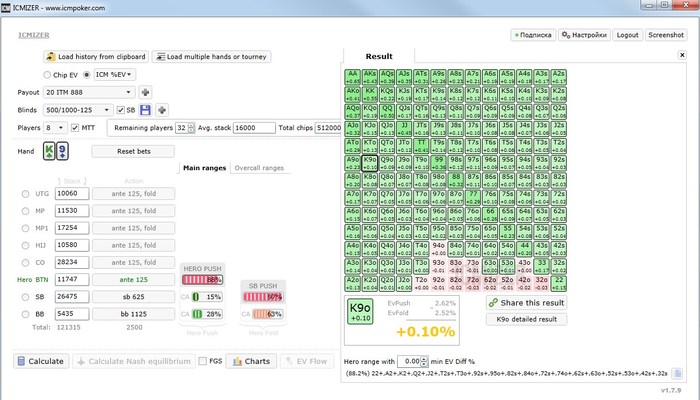Open the Payout 20 ITM 888 dropdown
700x400 pixels.
pyautogui.click(x=89, y=92)
